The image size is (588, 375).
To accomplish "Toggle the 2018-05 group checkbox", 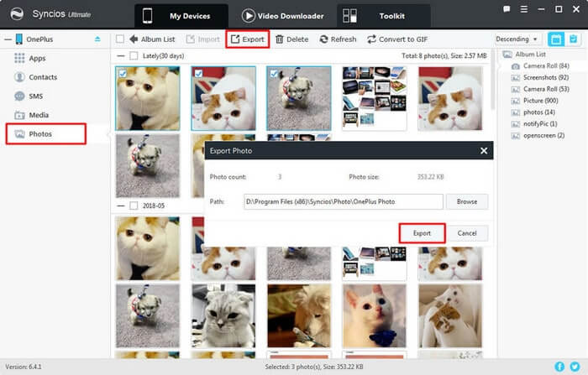I will click(134, 206).
